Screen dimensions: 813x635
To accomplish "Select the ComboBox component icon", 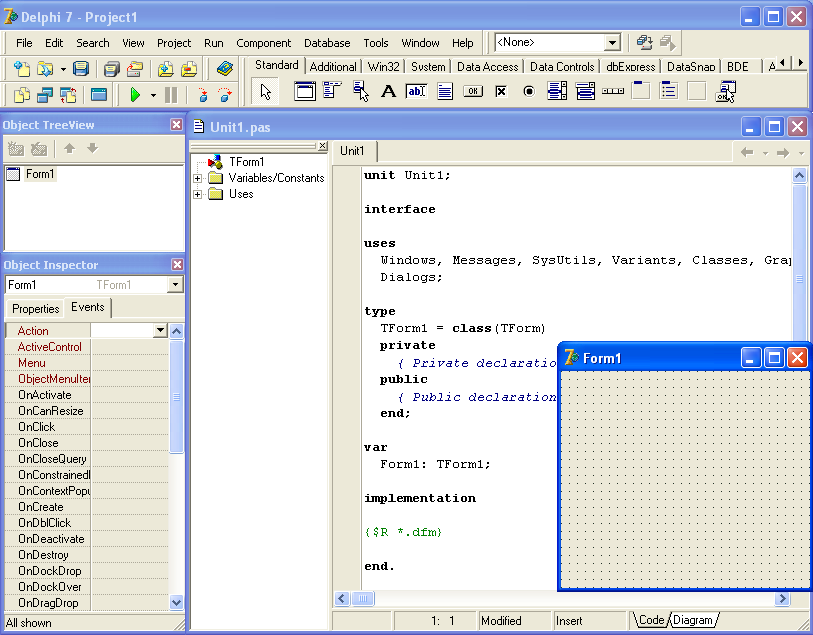I will pos(585,92).
